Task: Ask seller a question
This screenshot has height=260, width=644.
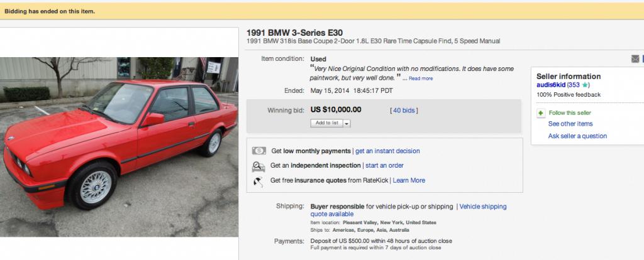Action: (x=577, y=136)
